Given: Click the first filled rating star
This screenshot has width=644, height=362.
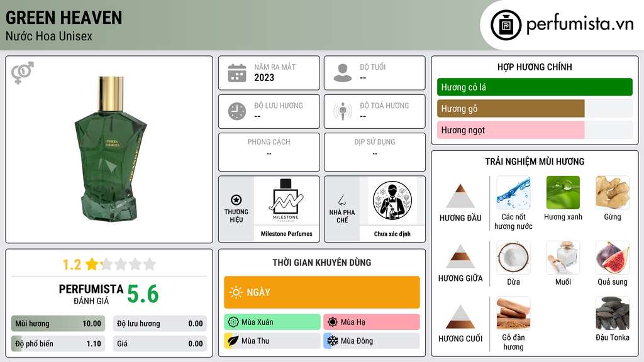Looking at the screenshot, I should [x=92, y=264].
